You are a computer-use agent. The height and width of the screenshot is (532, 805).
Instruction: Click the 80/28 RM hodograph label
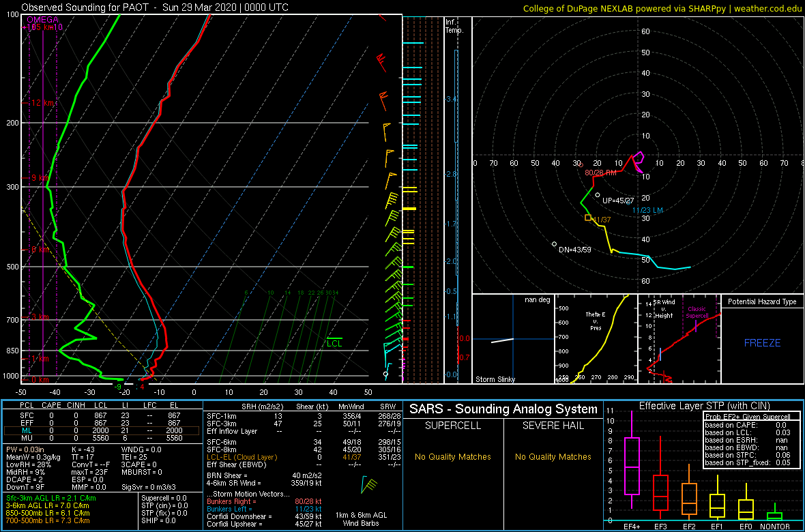(600, 173)
